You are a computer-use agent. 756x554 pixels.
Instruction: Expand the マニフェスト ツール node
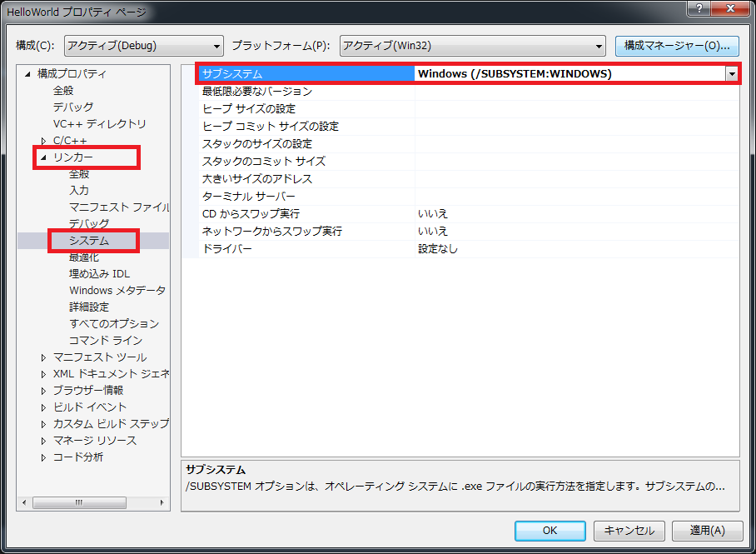(x=44, y=357)
